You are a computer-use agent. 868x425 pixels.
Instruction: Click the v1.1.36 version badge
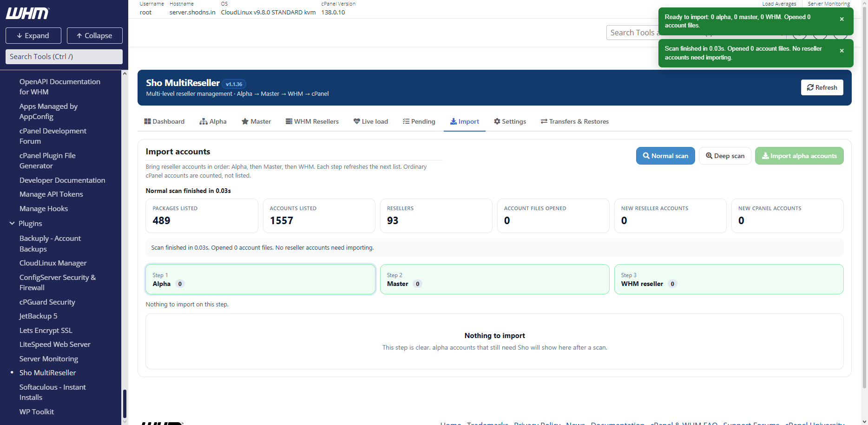click(234, 84)
